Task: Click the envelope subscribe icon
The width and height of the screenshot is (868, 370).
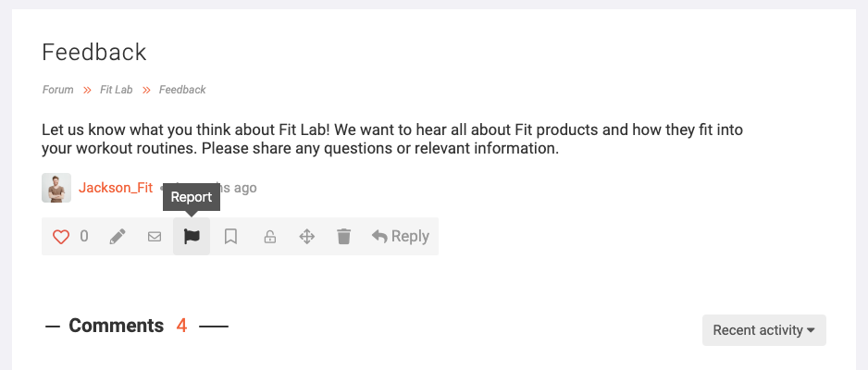Action: pos(155,237)
